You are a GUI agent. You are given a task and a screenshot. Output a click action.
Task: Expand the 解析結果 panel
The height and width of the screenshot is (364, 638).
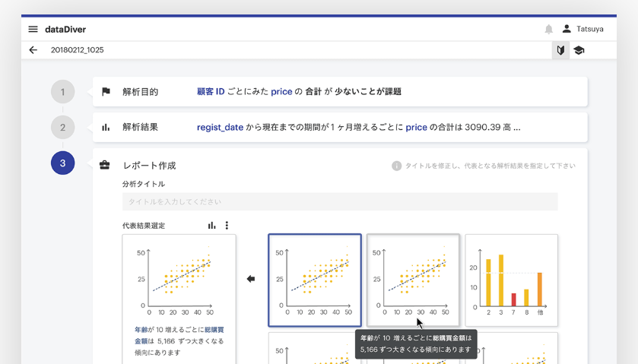[340, 128]
